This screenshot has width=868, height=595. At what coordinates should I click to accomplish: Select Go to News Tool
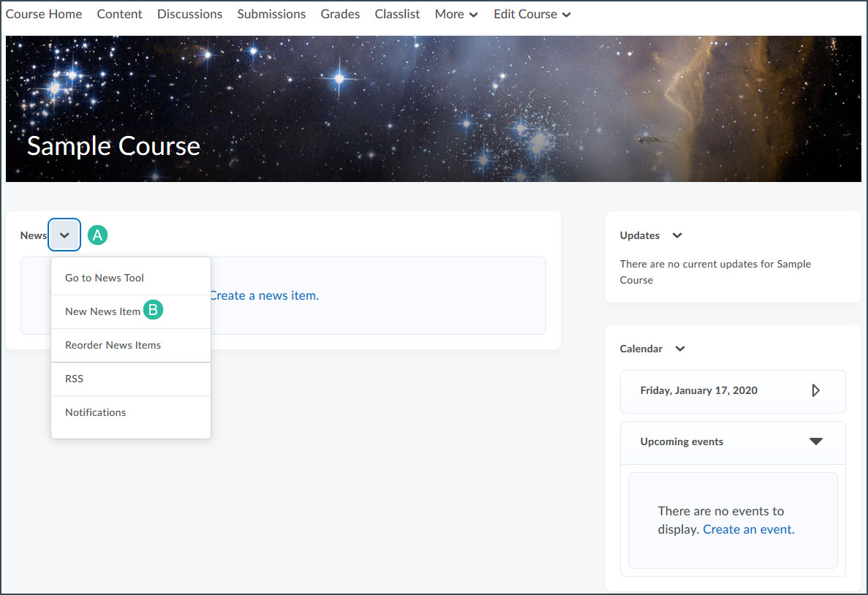coord(105,278)
